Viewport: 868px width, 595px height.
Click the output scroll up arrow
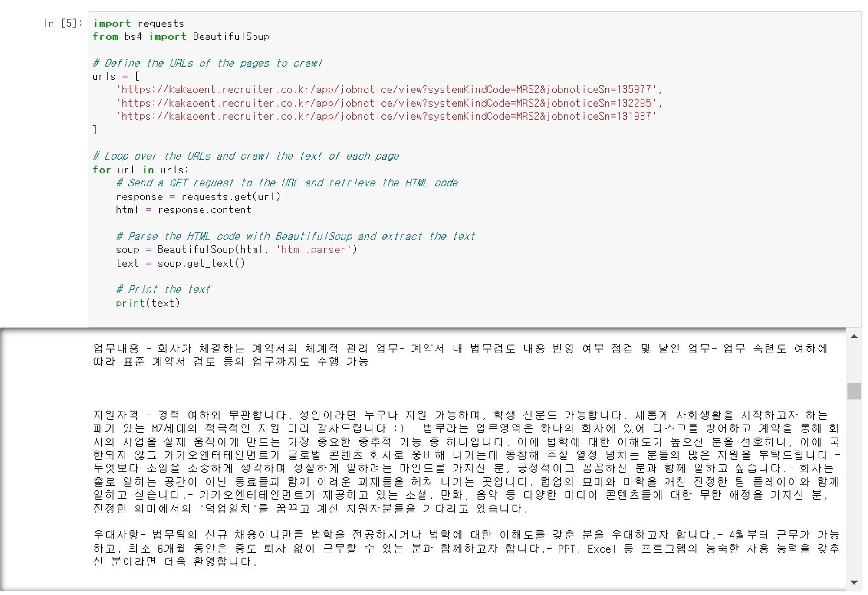tap(854, 337)
